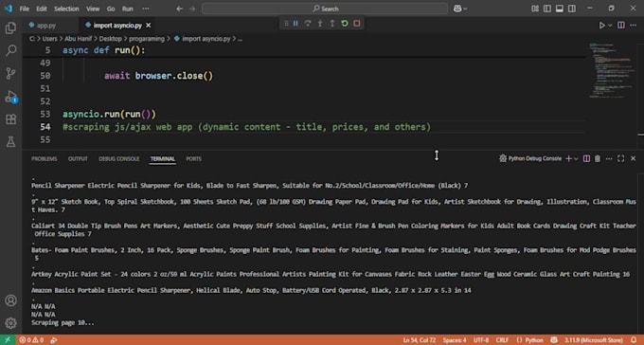
Task: Open the Run menu
Action: pos(128,9)
